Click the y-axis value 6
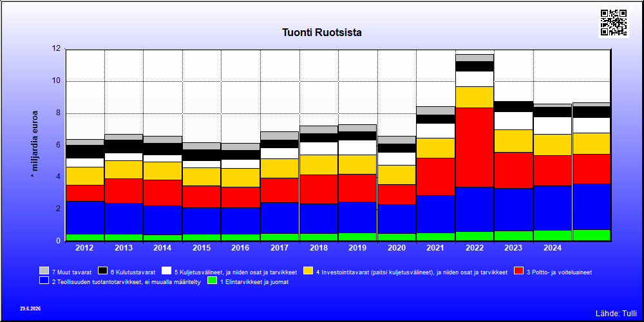This screenshot has height=322, width=644. click(58, 144)
